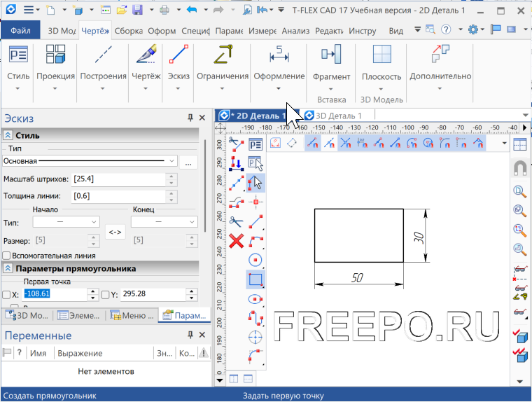Select the circle drawing tool
The image size is (532, 402).
click(255, 261)
